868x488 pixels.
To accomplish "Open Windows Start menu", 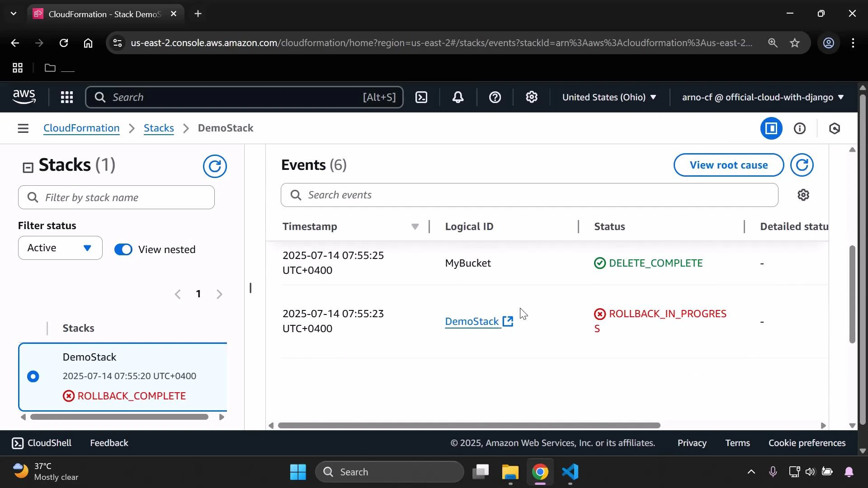I will click(x=298, y=472).
